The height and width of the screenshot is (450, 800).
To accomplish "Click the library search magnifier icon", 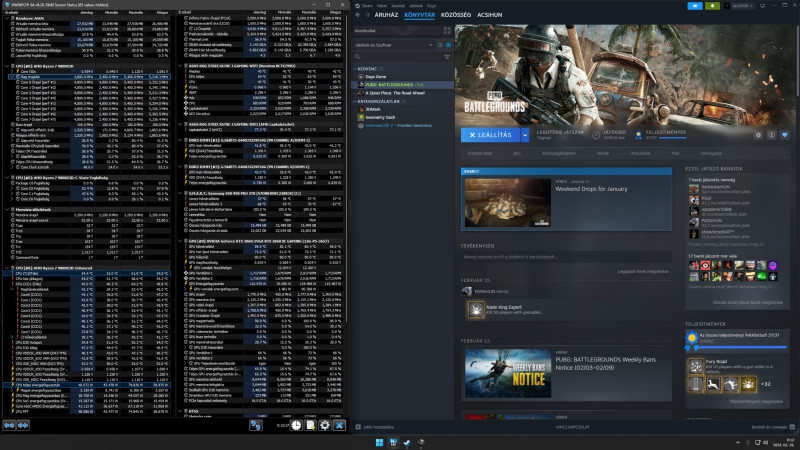I will click(x=358, y=57).
